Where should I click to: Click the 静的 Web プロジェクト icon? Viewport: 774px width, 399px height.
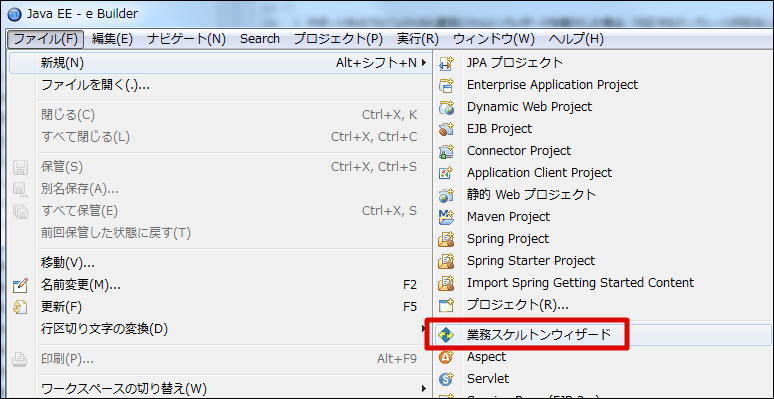point(446,195)
